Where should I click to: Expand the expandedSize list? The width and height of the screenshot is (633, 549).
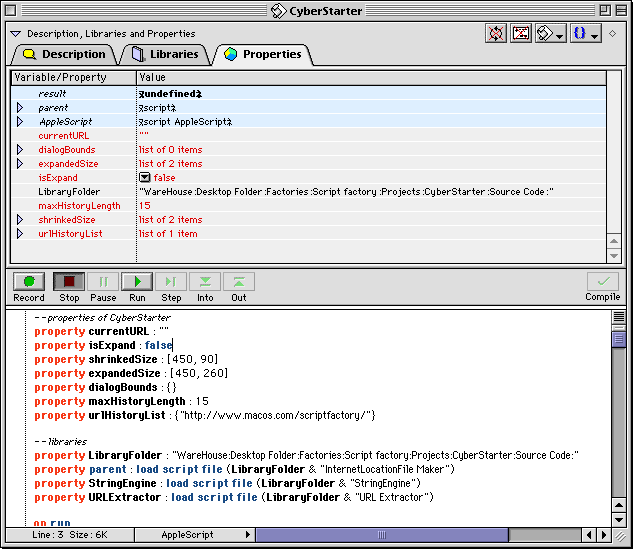point(20,163)
